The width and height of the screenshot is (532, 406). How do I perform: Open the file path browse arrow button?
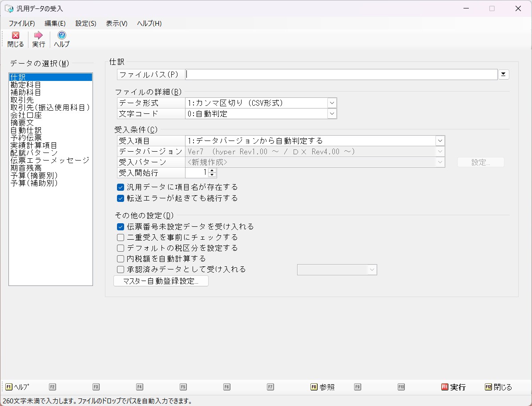tap(504, 74)
